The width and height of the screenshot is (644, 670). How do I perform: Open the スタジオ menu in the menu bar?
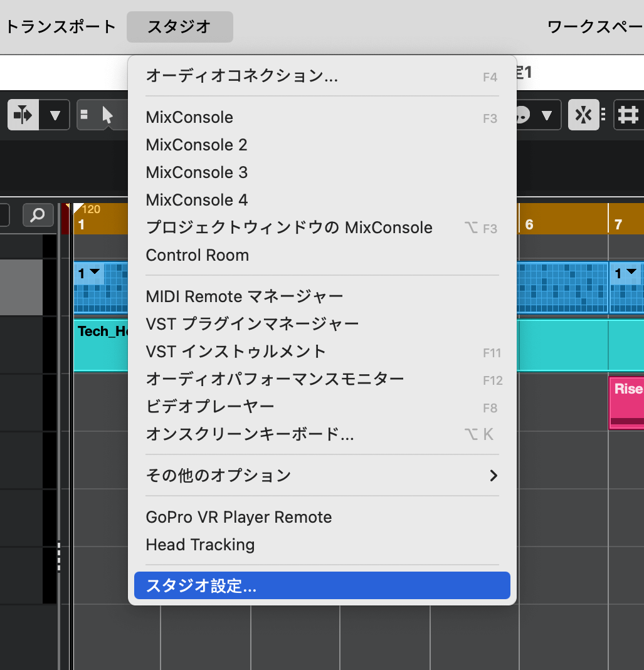pyautogui.click(x=179, y=27)
